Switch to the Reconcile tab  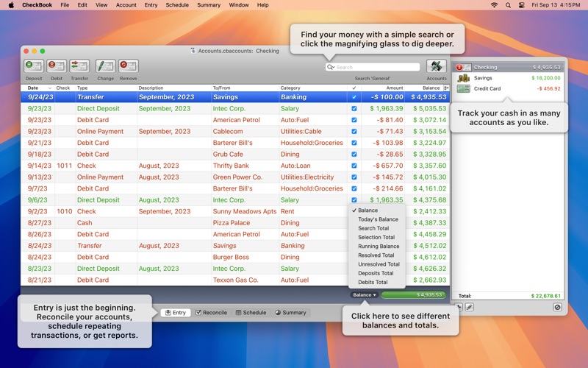click(x=211, y=312)
